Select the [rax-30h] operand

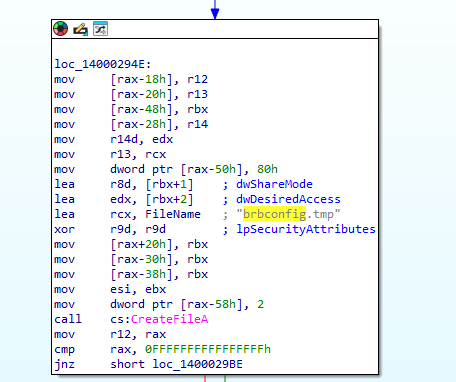[x=141, y=259]
